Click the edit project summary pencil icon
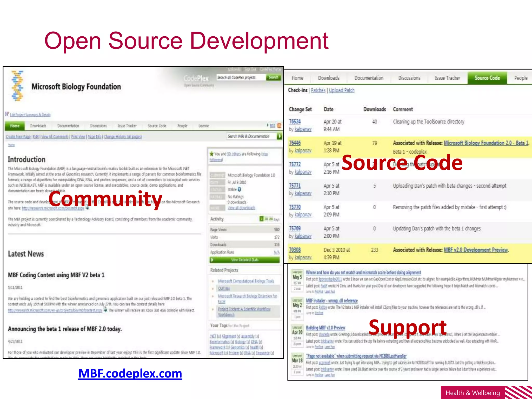 (x=7, y=114)
